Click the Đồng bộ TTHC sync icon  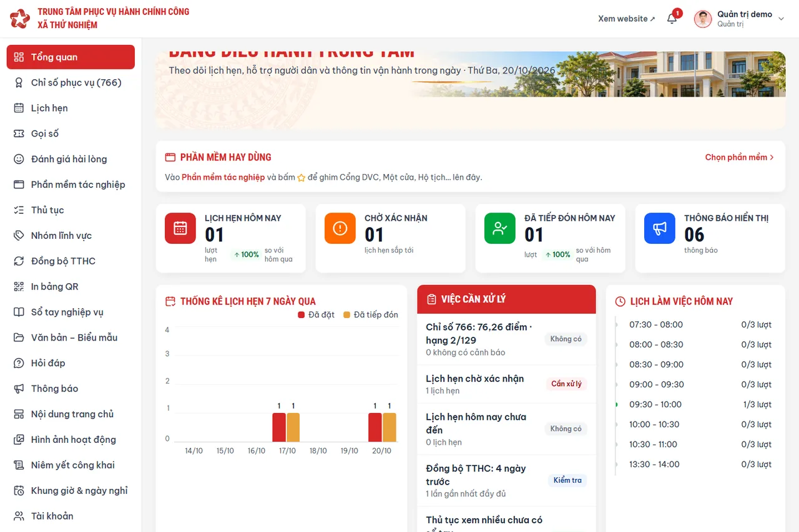[x=19, y=261]
